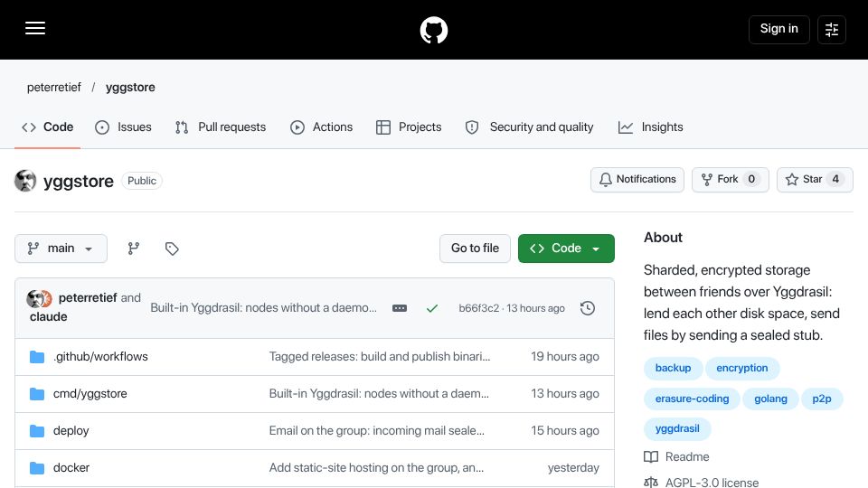The width and height of the screenshot is (868, 488).
Task: Switch to the Actions tab
Action: click(x=321, y=127)
